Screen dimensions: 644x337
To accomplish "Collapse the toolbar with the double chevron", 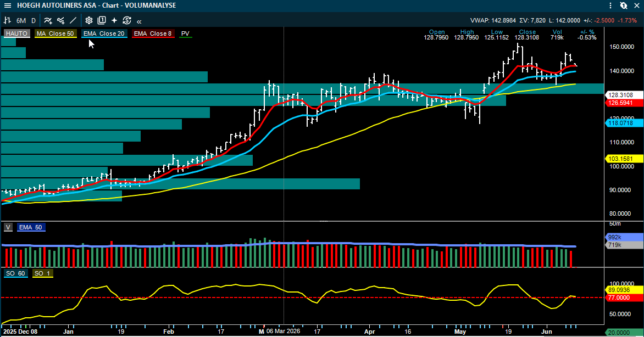I will [x=139, y=21].
